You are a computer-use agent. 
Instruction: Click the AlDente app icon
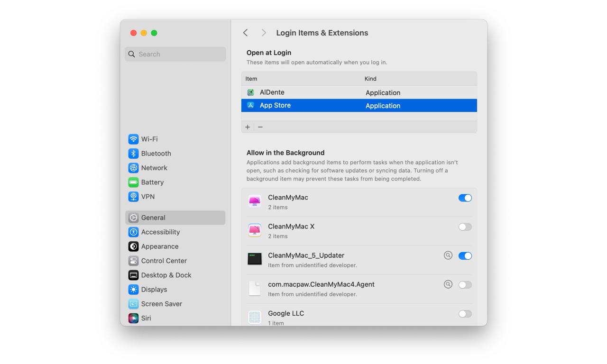click(x=250, y=92)
